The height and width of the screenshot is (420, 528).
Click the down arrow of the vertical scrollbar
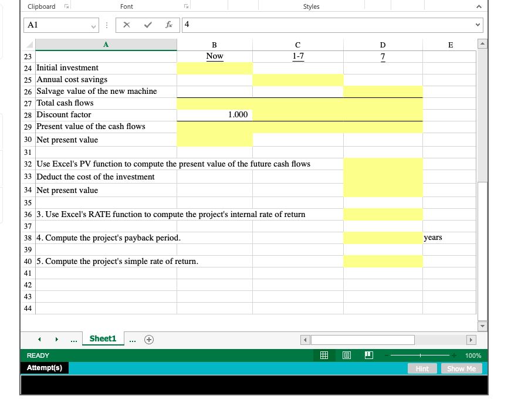(x=482, y=326)
